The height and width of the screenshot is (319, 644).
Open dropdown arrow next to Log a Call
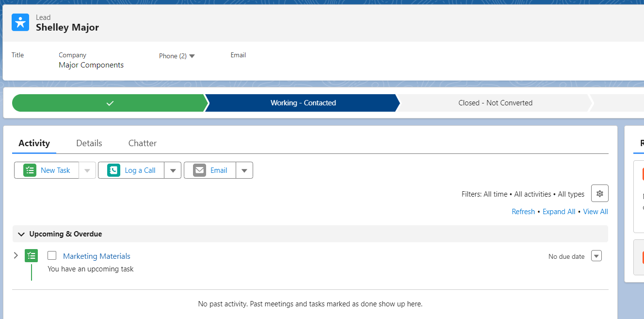click(173, 170)
